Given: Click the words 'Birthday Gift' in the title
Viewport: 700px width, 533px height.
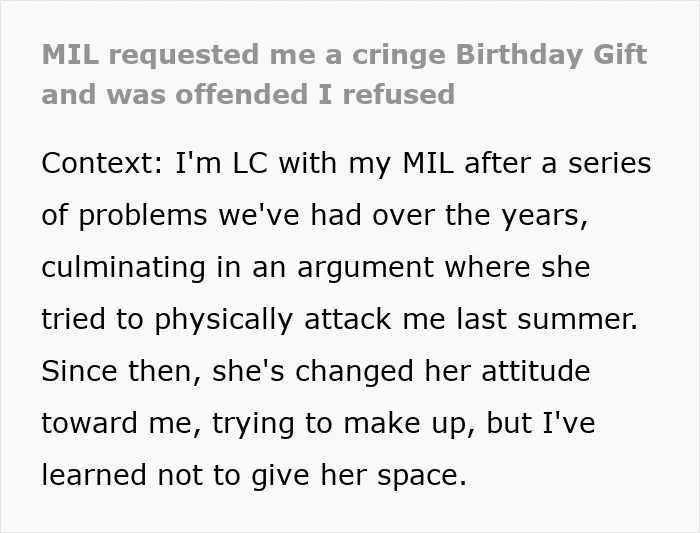Looking at the screenshot, I should [x=551, y=54].
